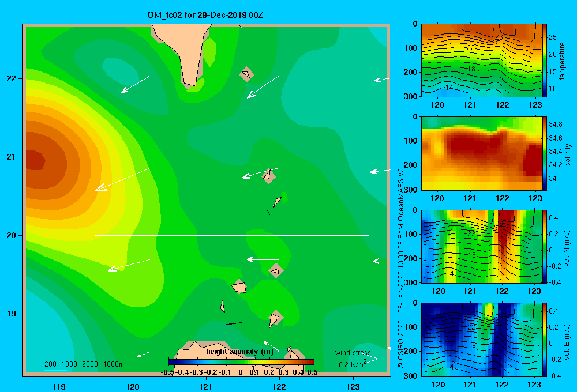Click the 34 tick on salinity colorbar

[x=553, y=178]
